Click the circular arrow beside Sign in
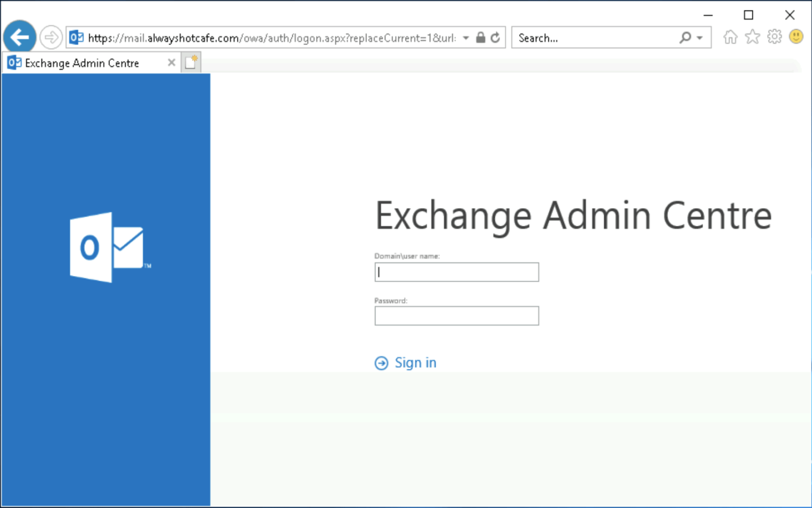The height and width of the screenshot is (508, 812). 382,363
